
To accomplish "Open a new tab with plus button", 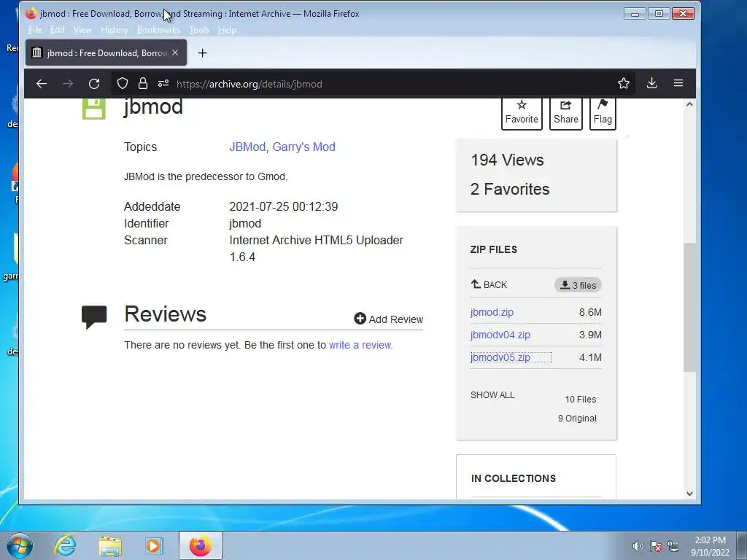I will click(x=203, y=52).
